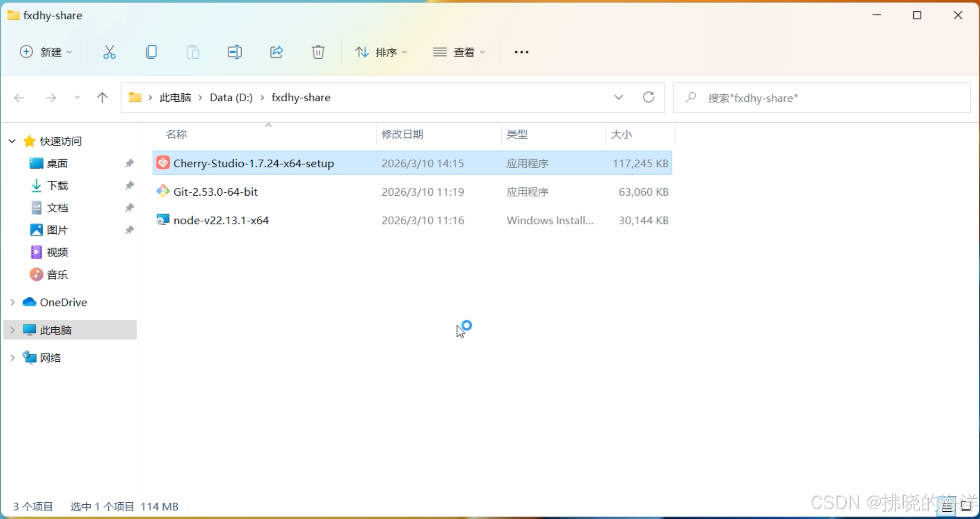The image size is (980, 519).
Task: Unpin 桌面 from quick access
Action: (x=129, y=163)
